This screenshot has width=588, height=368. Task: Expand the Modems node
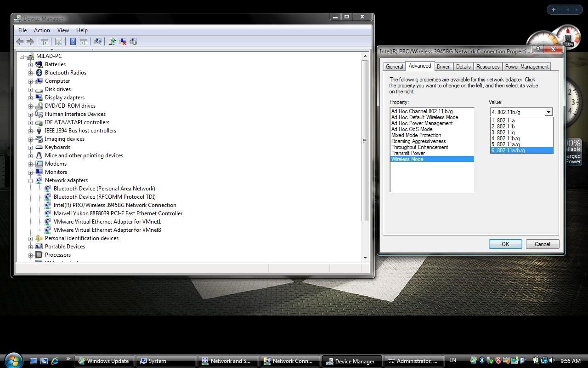30,164
